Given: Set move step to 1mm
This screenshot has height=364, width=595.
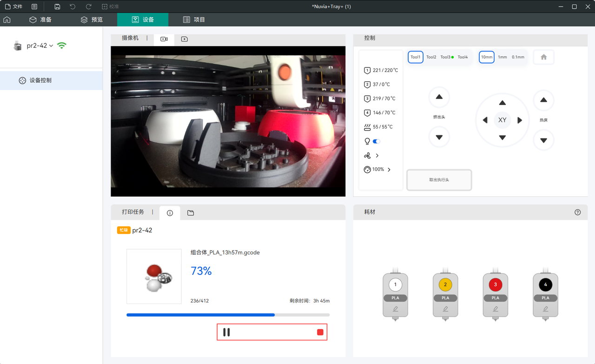Looking at the screenshot, I should tap(502, 57).
